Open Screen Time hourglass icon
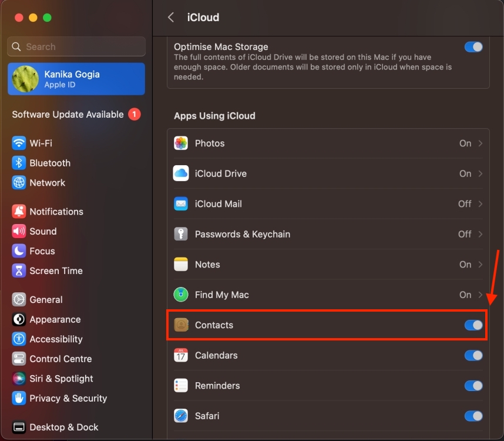504x441 pixels. [19, 271]
